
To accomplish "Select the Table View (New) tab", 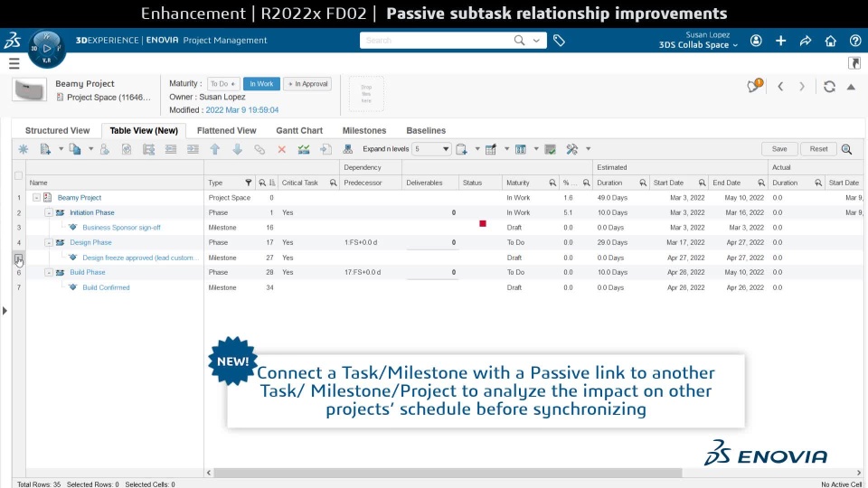I will pyautogui.click(x=144, y=130).
